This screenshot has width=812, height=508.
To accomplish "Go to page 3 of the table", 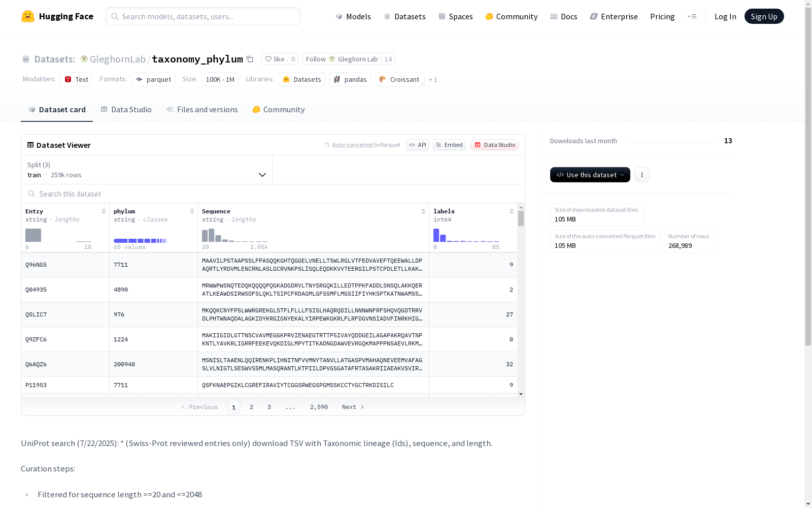I will pos(269,407).
